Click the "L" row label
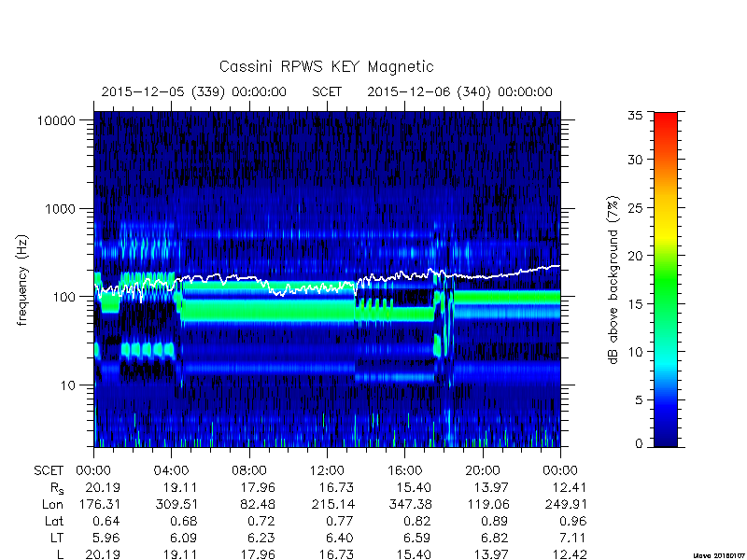Viewport: 747px width, 560px height. 60,554
